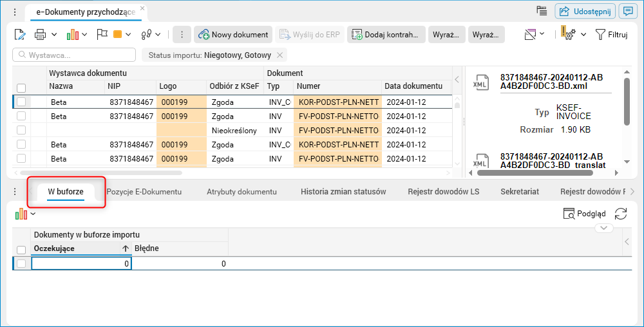Click the flag marker icon
This screenshot has height=327, width=644.
(102, 35)
